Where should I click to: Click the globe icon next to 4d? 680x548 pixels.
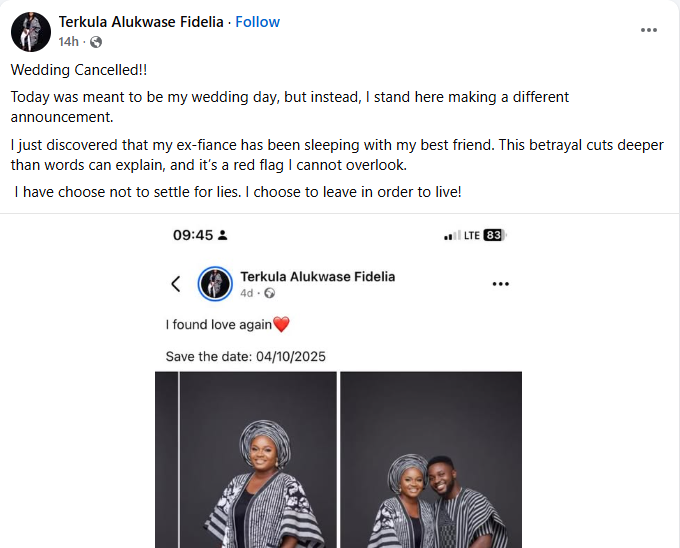270,293
